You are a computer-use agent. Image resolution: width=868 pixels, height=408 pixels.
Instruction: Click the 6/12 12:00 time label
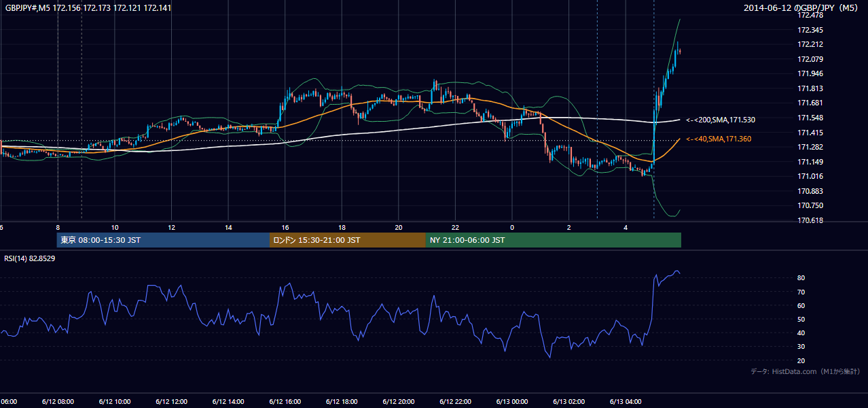tap(171, 401)
